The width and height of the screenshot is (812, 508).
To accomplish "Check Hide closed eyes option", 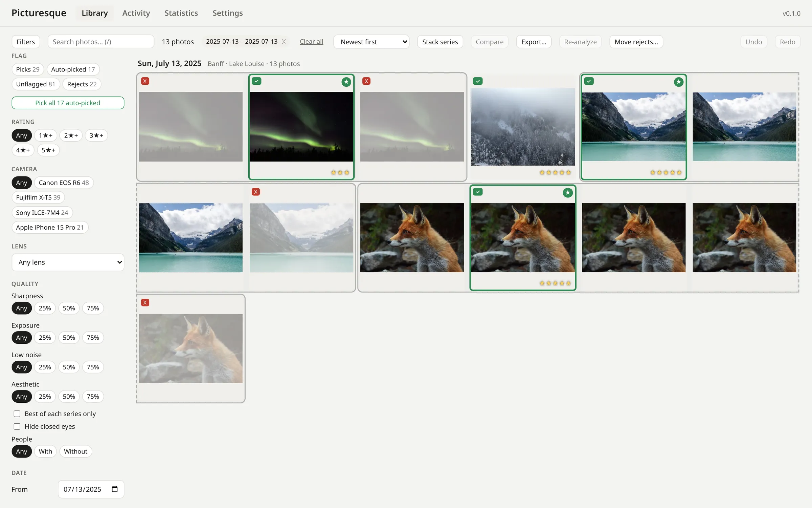I will pyautogui.click(x=17, y=426).
